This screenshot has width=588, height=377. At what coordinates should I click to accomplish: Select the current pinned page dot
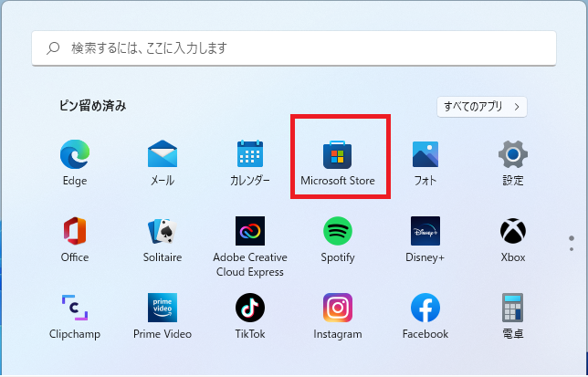(572, 238)
